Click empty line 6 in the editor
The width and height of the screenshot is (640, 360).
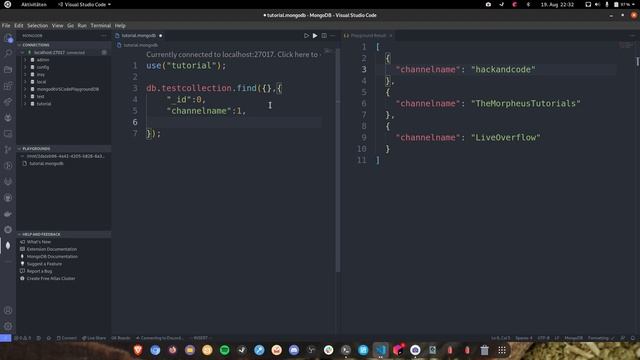234,122
